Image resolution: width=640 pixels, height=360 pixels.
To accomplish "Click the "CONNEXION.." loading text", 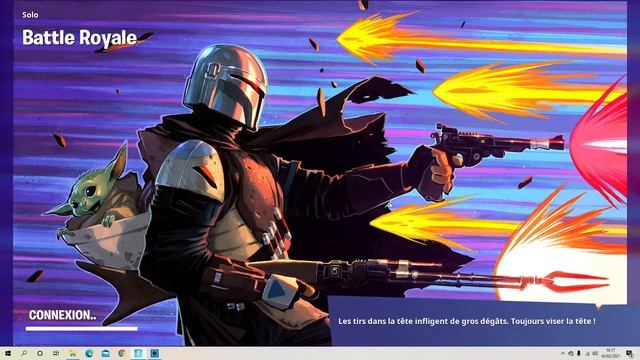I will point(62,315).
